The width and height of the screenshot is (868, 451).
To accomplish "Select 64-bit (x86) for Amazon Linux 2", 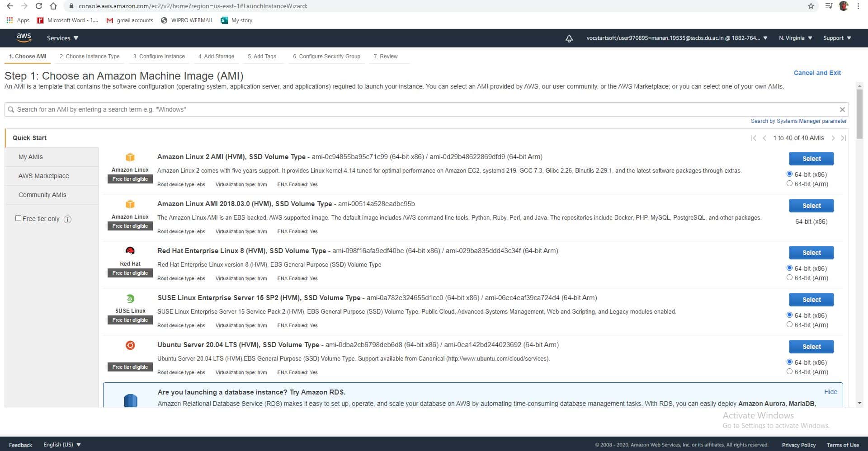I will pyautogui.click(x=789, y=174).
